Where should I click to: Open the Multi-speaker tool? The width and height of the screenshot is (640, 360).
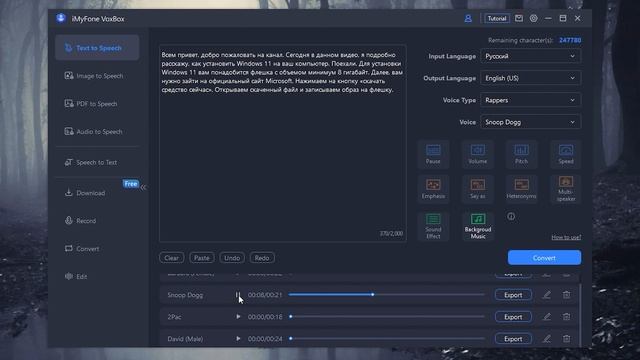tap(566, 189)
